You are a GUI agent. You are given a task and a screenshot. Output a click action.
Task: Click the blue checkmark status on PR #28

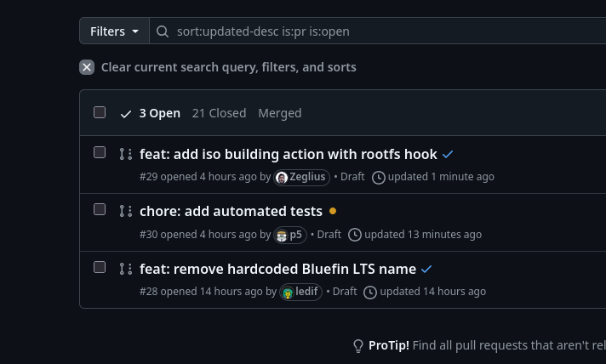tap(426, 269)
